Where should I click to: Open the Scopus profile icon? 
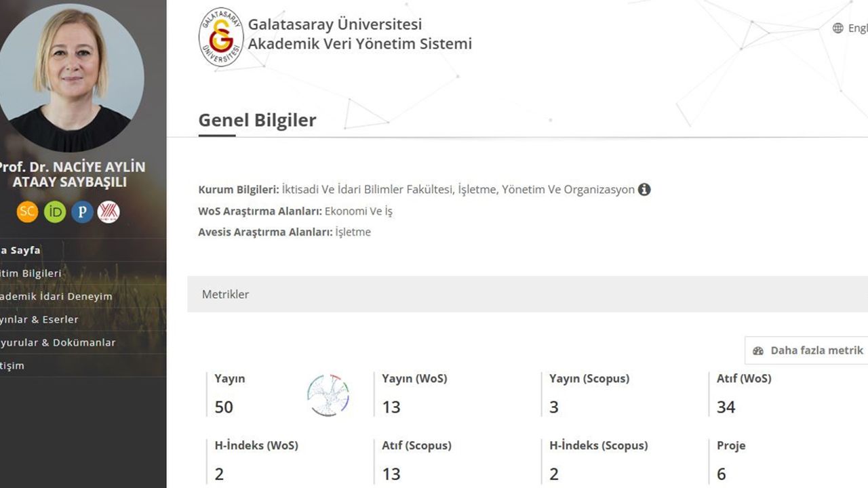[x=27, y=212]
